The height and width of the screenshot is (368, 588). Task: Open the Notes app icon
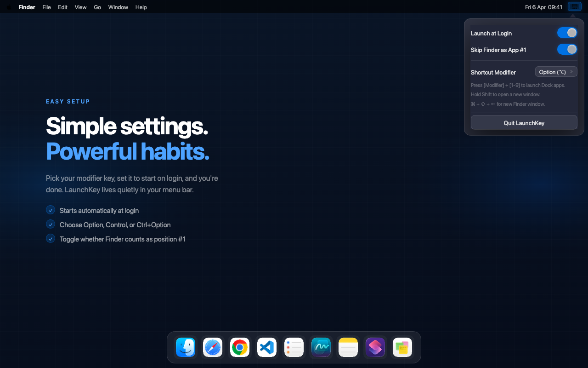point(348,347)
